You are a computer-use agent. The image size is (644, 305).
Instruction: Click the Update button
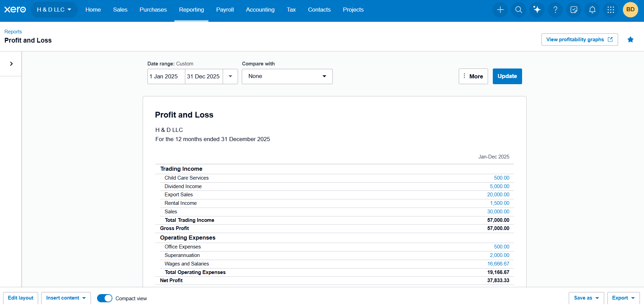pyautogui.click(x=507, y=76)
